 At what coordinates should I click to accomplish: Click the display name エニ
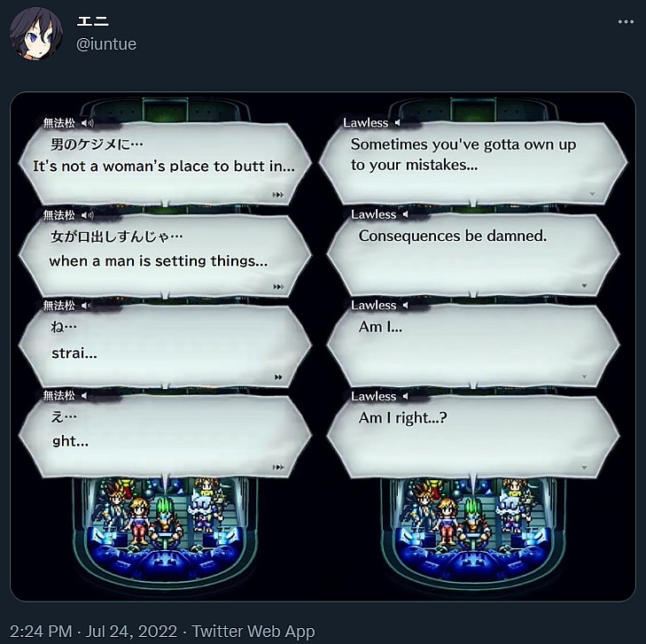[93, 21]
